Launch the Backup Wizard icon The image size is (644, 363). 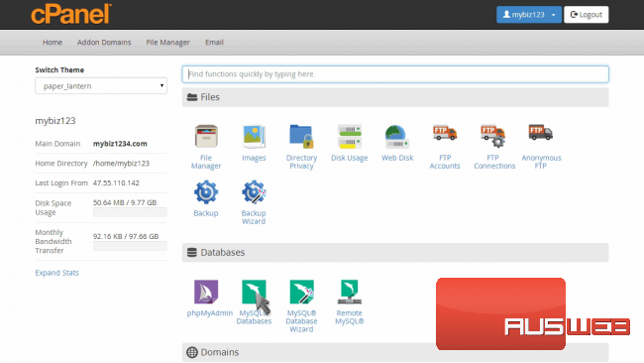tap(254, 192)
